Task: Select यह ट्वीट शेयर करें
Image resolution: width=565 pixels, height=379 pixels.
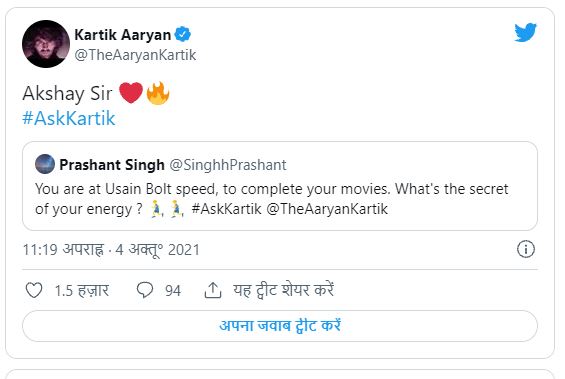Action: click(x=283, y=290)
